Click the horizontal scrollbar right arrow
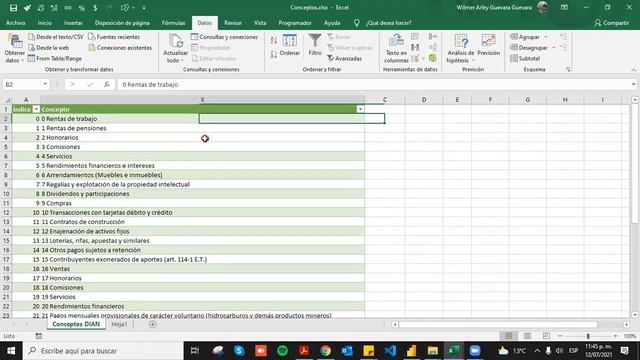Image resolution: width=640 pixels, height=360 pixels. tap(626, 324)
